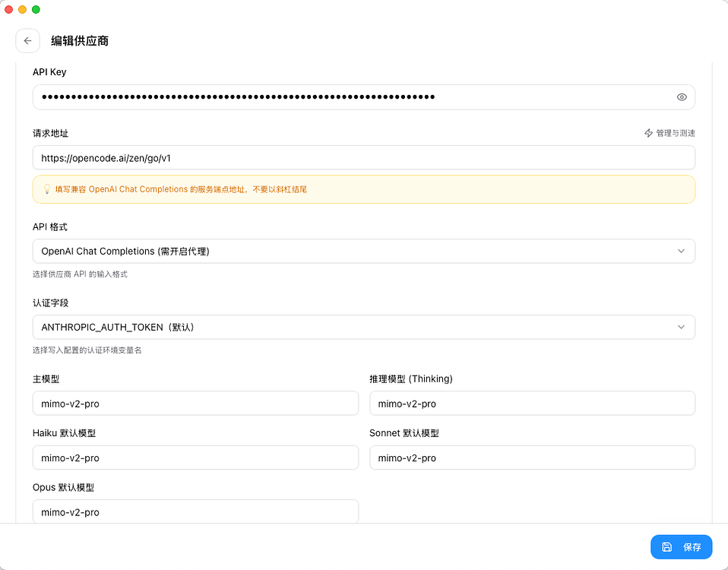The width and height of the screenshot is (728, 570).
Task: Edit the 主模型 input field
Action: click(195, 404)
